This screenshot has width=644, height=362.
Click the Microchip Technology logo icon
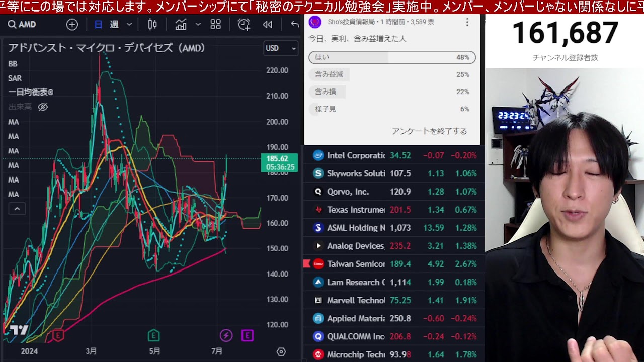318,354
